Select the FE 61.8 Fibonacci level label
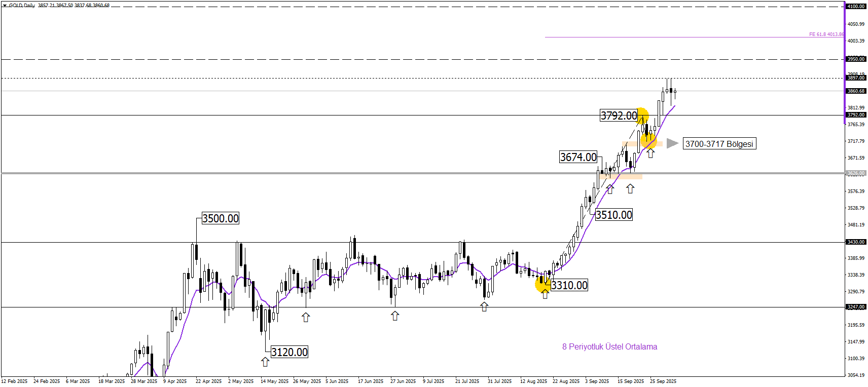Image resolution: width=868 pixels, height=387 pixels. [826, 34]
